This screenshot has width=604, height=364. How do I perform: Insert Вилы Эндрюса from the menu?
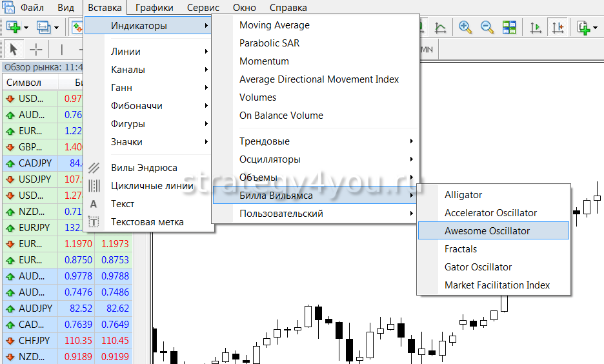[x=144, y=168]
